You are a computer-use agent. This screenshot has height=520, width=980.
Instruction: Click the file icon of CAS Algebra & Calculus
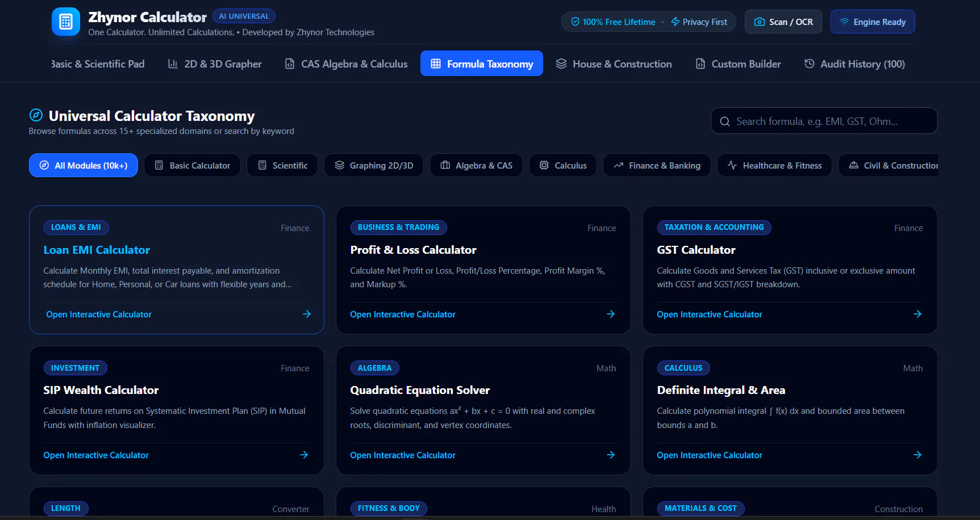[290, 64]
